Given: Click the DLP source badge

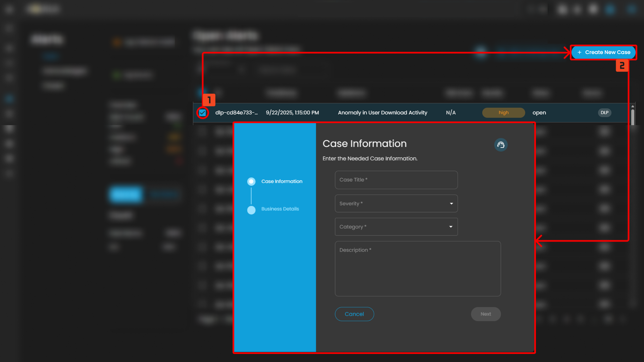Looking at the screenshot, I should pyautogui.click(x=604, y=113).
